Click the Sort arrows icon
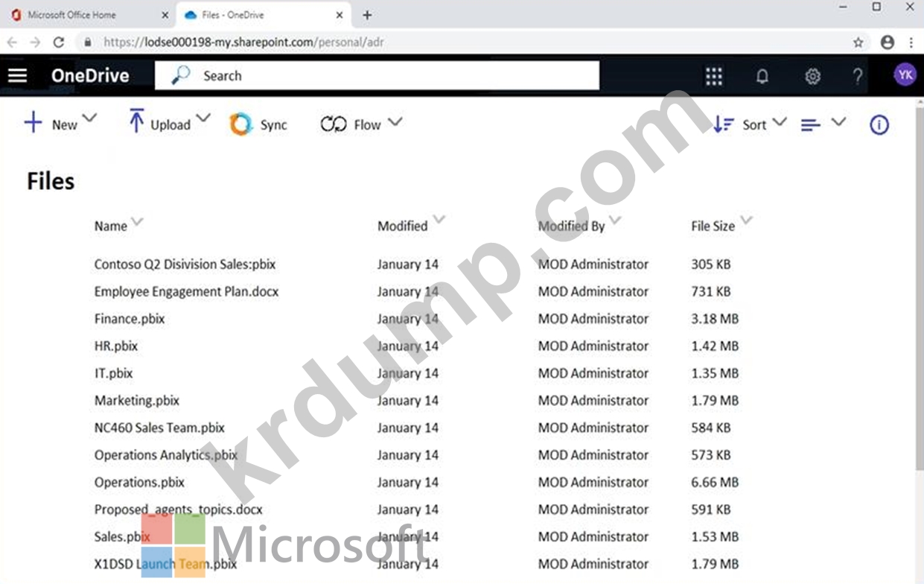Viewport: 924px width, 584px height. (724, 124)
